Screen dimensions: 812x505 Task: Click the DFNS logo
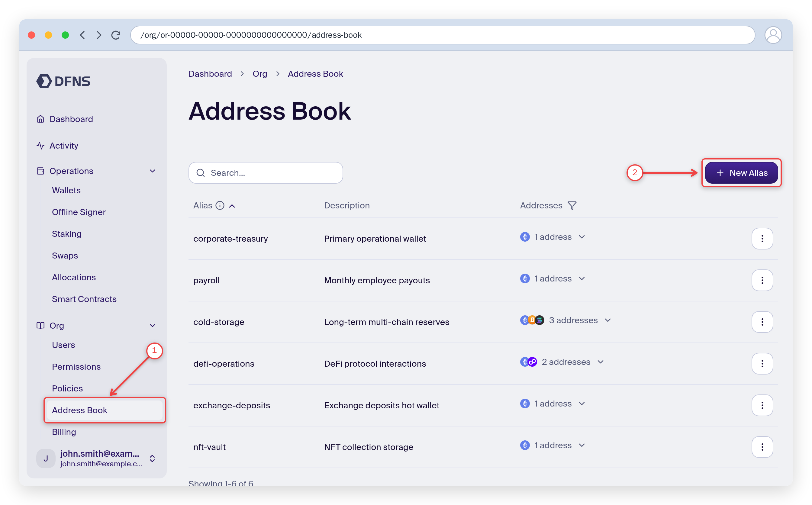tap(63, 81)
